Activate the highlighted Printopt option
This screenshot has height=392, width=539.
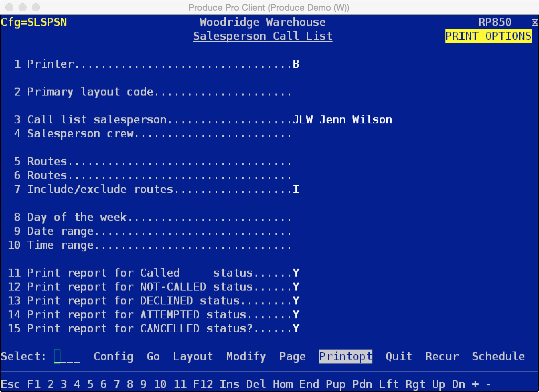[x=346, y=357]
